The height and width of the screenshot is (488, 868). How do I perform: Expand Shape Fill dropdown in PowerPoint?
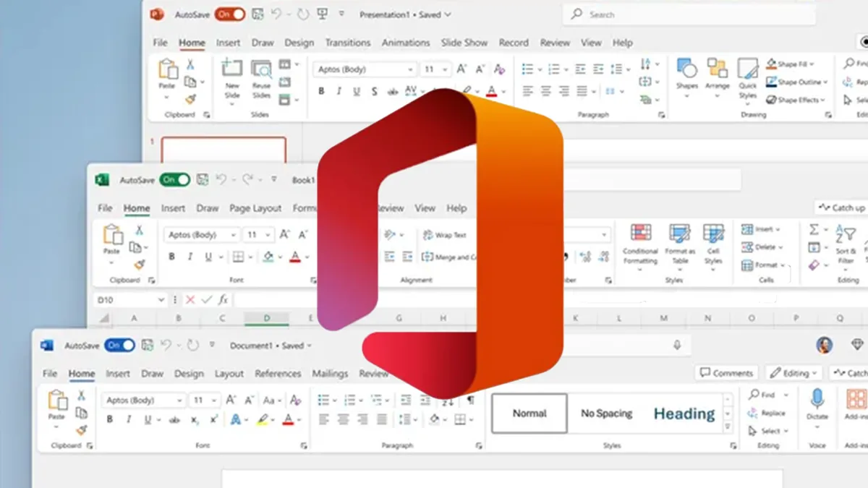(812, 64)
